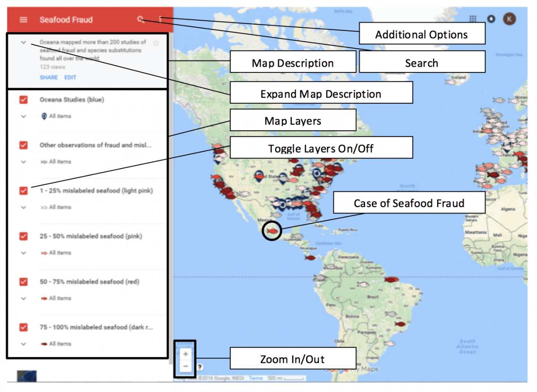Click the '123 views' text
The image size is (537, 392).
(x=52, y=67)
